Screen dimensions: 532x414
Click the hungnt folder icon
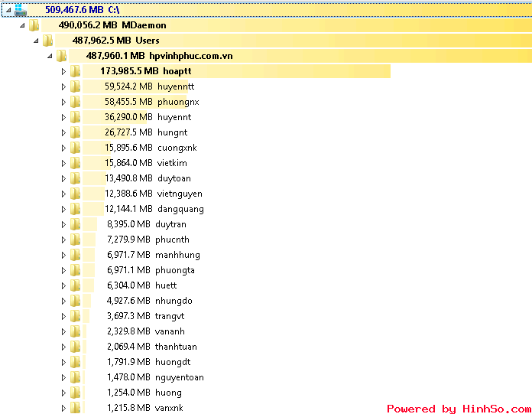(x=76, y=132)
